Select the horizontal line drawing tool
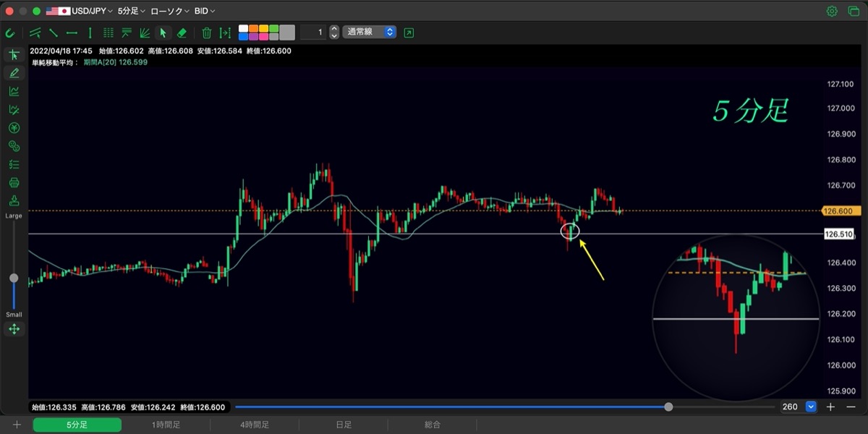 72,33
